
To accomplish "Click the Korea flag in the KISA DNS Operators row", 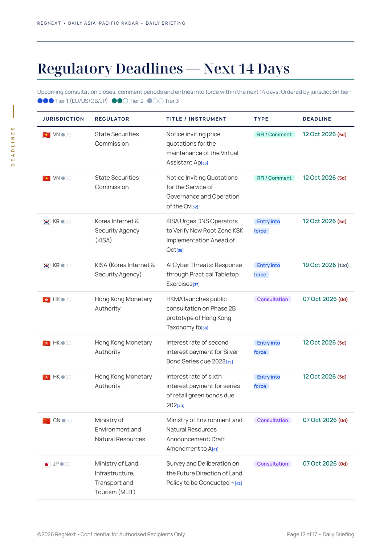I will (x=46, y=222).
